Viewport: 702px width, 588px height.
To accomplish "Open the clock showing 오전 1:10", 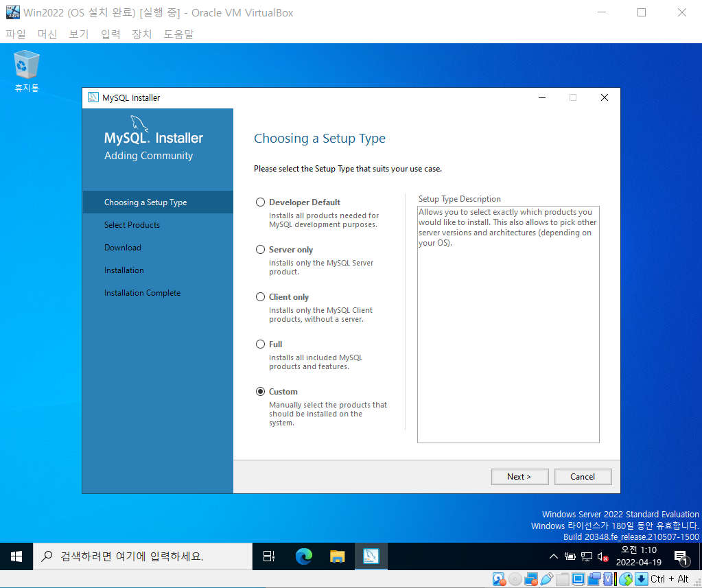I will 639,556.
